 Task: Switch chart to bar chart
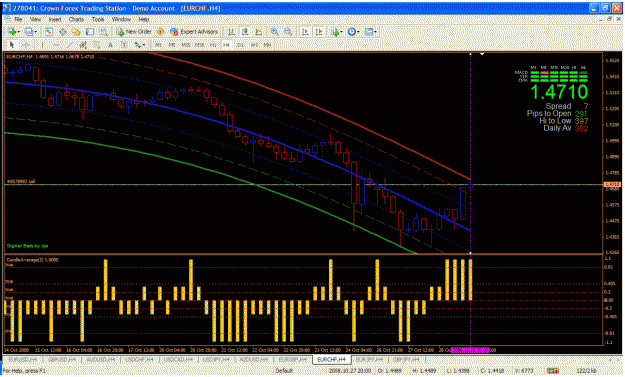tap(231, 32)
